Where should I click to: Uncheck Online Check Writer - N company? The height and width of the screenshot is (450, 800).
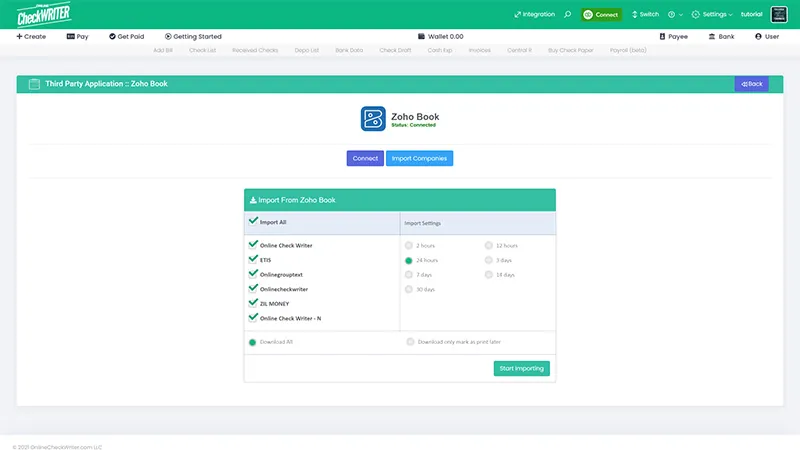click(x=253, y=317)
